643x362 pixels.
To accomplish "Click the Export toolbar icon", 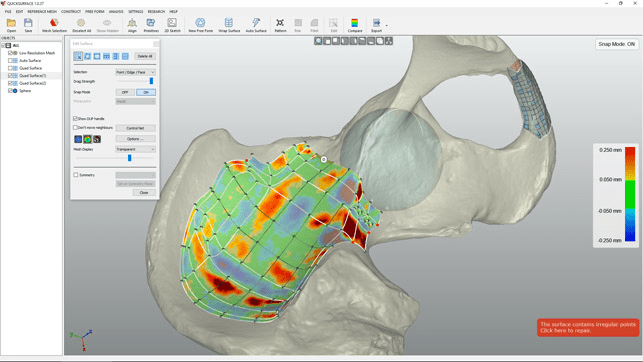I will (376, 25).
